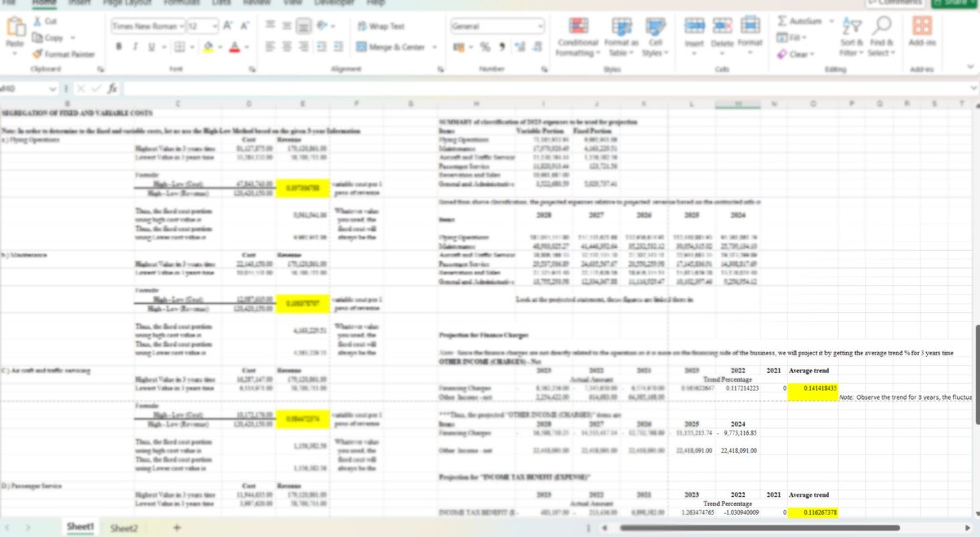Apply percent style formatting

coord(484,47)
